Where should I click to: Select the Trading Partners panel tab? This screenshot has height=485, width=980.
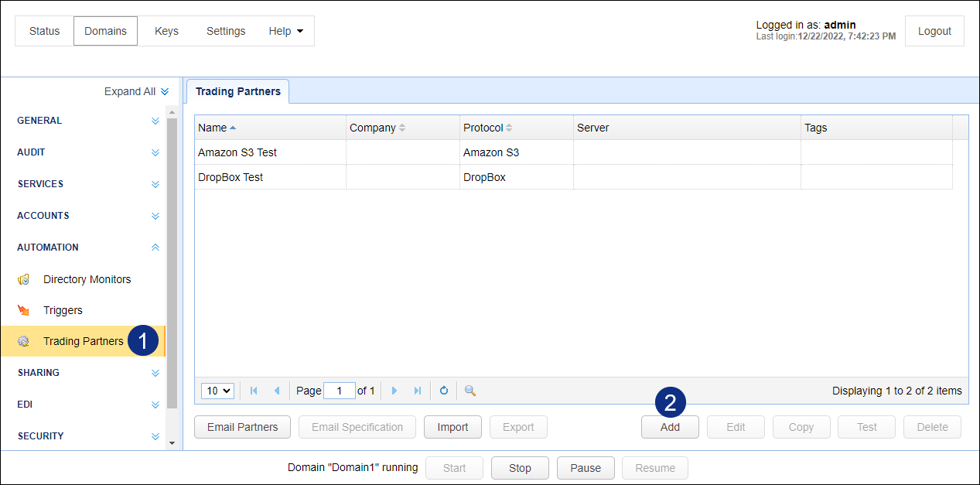pyautogui.click(x=238, y=91)
